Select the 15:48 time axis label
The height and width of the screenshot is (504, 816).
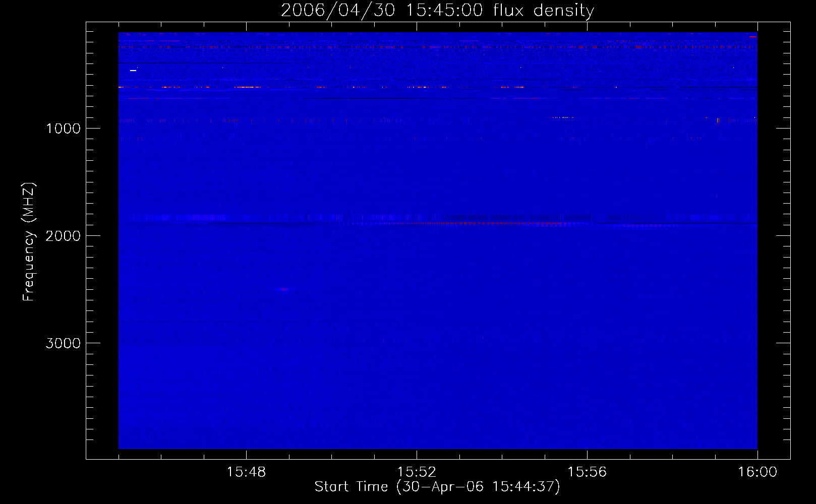pyautogui.click(x=246, y=472)
